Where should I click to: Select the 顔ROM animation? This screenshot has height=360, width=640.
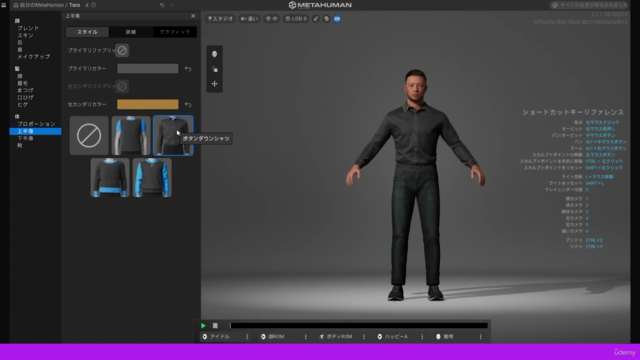tap(273, 337)
